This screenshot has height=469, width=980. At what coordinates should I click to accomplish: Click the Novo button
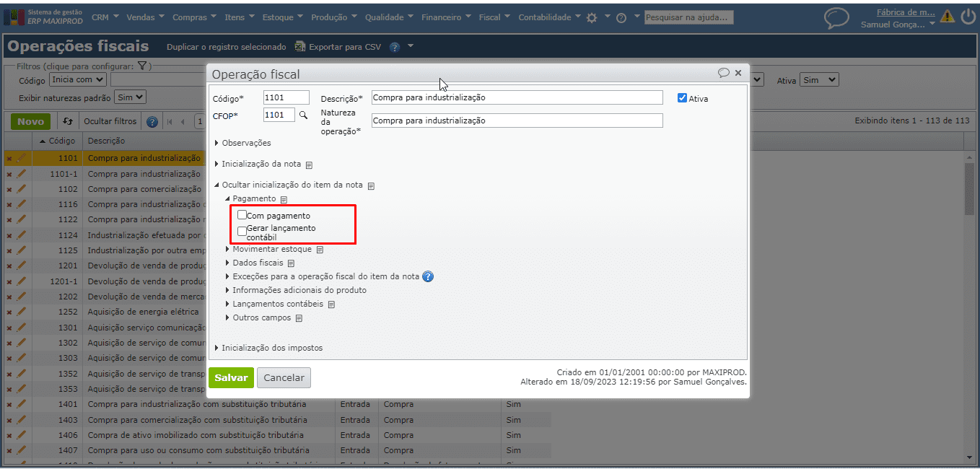coord(30,121)
